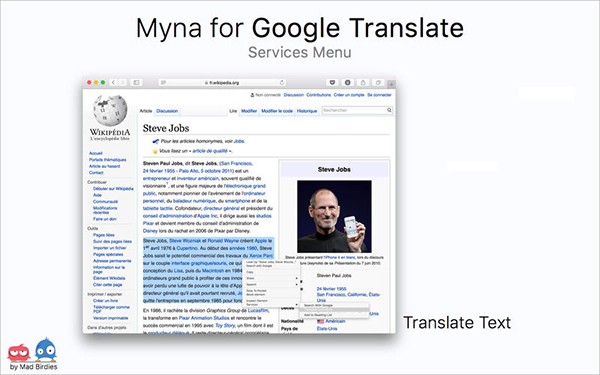Select the Modifier tab

[x=249, y=111]
